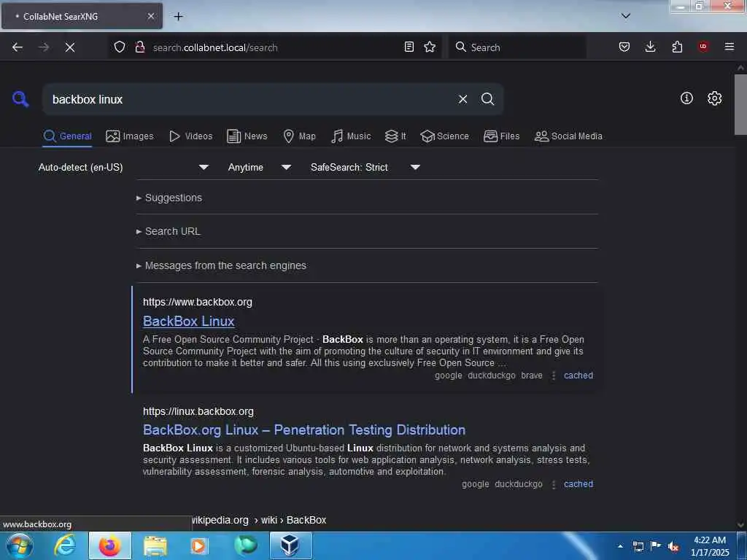Open a new tab with the plus
The height and width of the screenshot is (560, 747).
[178, 16]
